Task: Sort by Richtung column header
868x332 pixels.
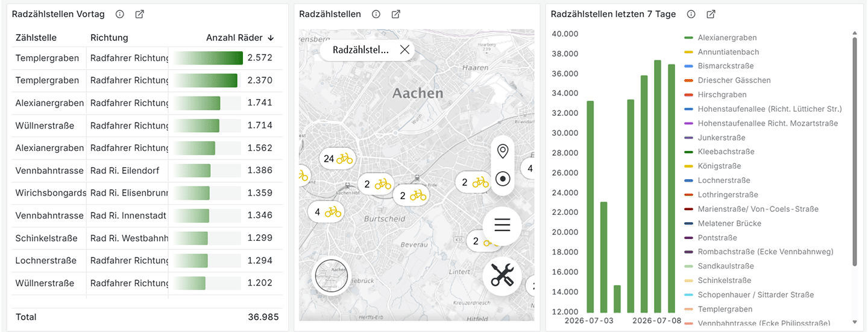Action: pyautogui.click(x=109, y=37)
